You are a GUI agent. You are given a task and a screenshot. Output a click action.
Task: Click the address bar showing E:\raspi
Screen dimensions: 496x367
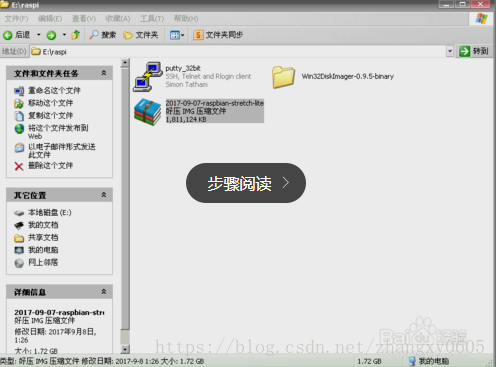[238, 51]
